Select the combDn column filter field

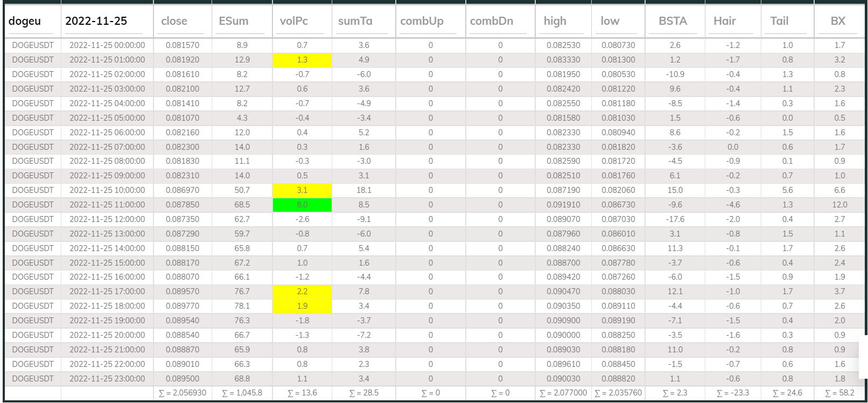[x=499, y=22]
